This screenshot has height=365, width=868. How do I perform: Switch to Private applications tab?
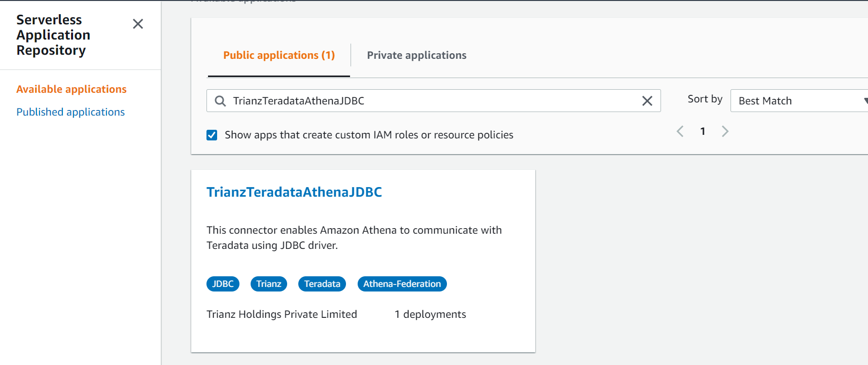[x=416, y=55]
